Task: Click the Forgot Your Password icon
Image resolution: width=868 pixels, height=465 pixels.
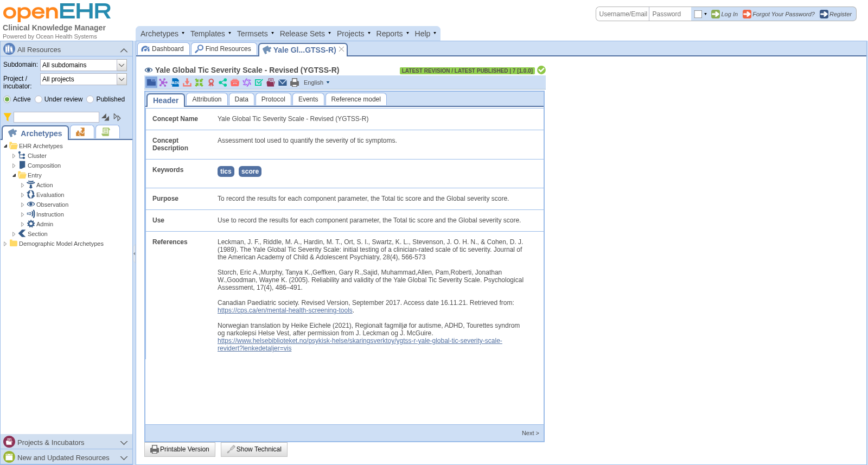Action: pos(747,14)
